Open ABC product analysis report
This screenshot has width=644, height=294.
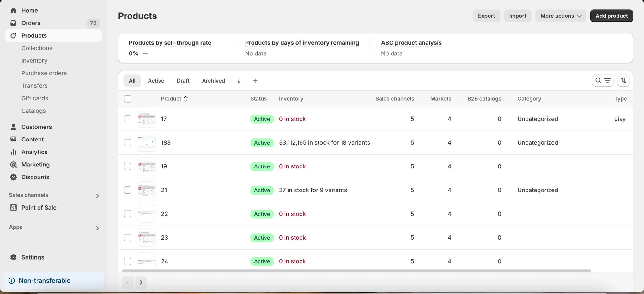pos(411,43)
